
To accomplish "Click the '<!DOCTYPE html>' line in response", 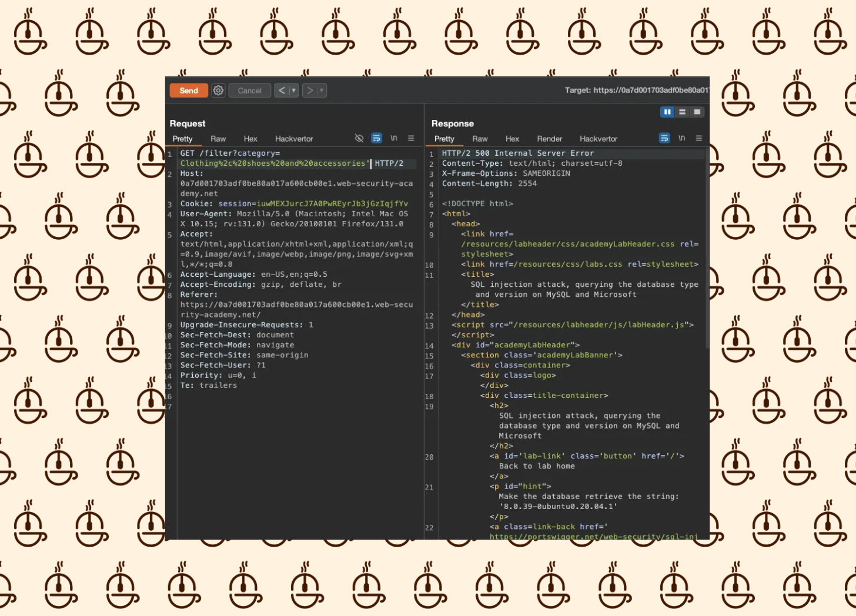I will click(477, 204).
